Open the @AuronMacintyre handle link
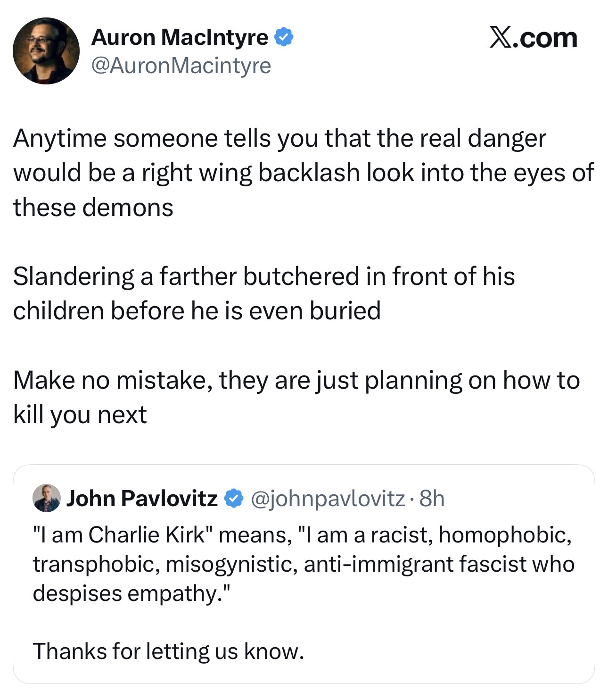The height and width of the screenshot is (700, 608). 181,66
